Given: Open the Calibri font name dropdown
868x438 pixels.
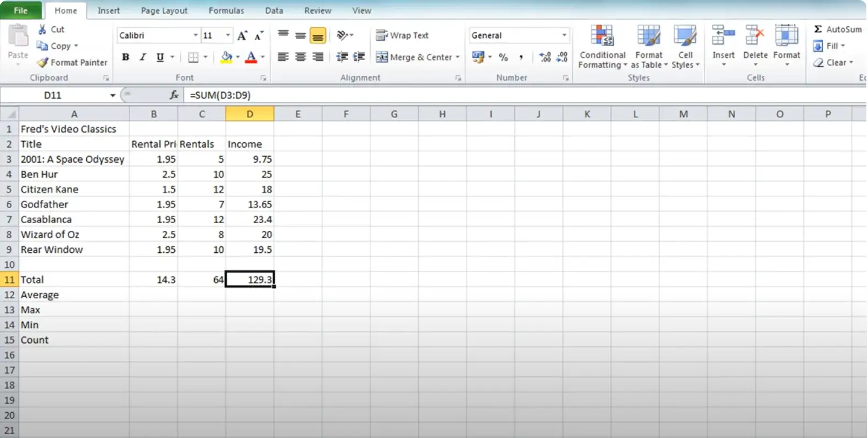Looking at the screenshot, I should [195, 35].
